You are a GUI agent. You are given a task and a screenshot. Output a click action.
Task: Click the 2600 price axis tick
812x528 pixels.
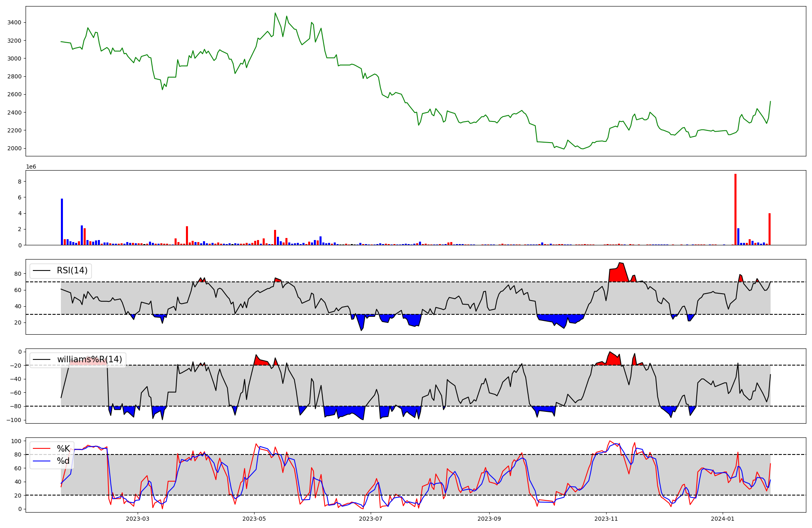[14, 94]
